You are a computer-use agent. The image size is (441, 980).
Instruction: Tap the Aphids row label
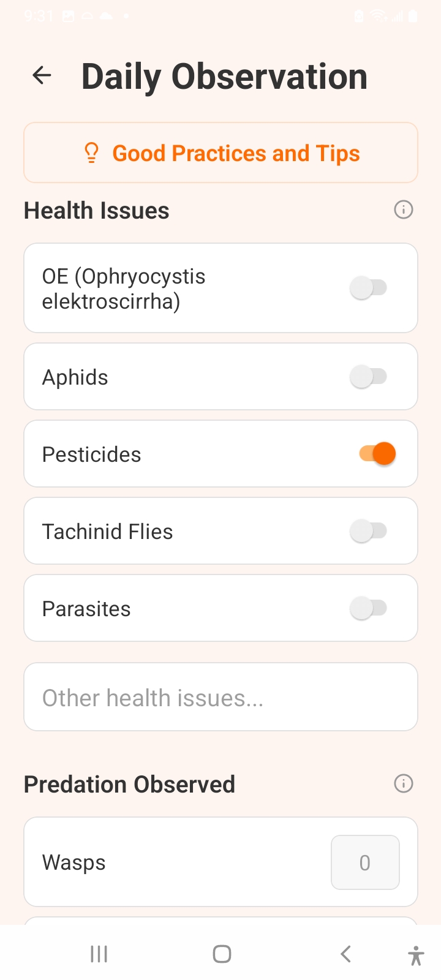point(75,377)
